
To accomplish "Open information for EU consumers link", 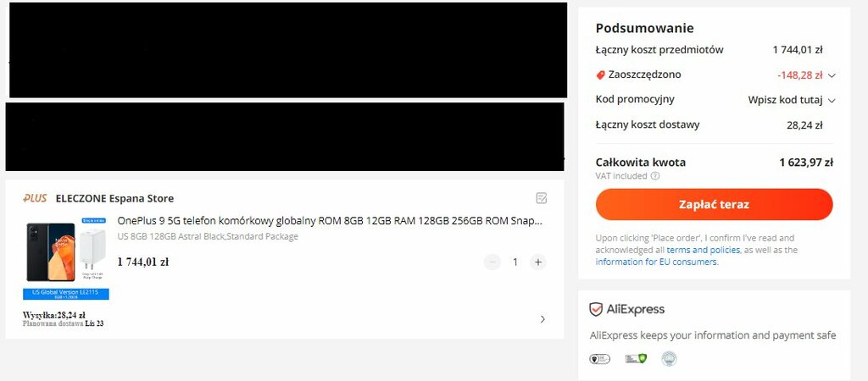I will pos(656,262).
